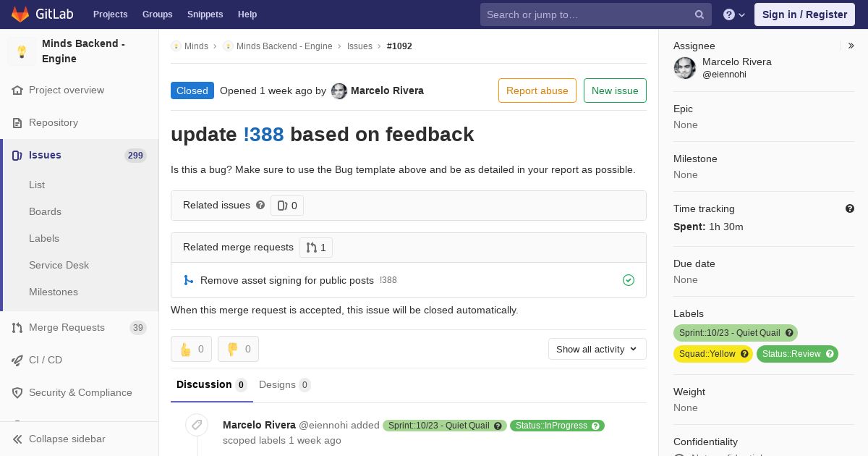The width and height of the screenshot is (868, 456).
Task: Open the Projects menu
Action: point(110,14)
